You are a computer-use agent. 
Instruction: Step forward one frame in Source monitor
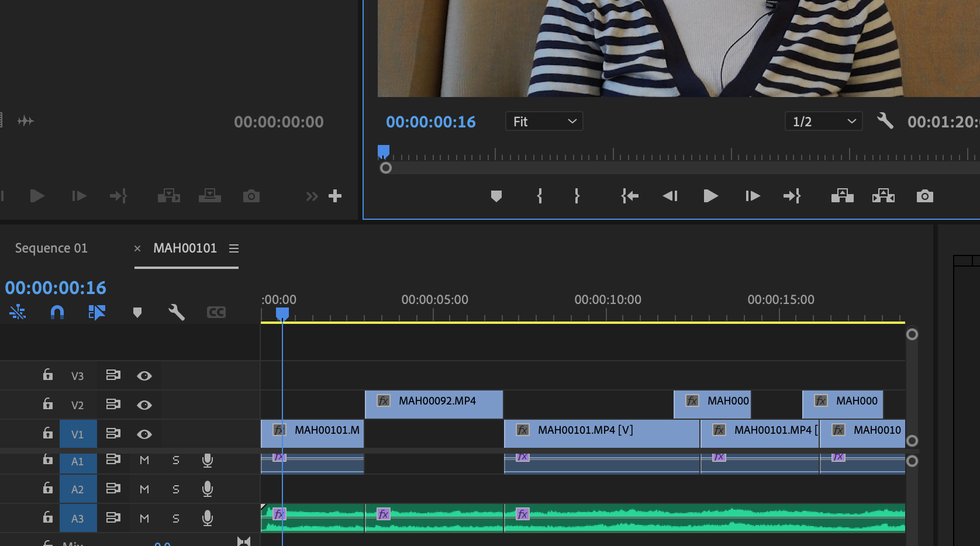pos(79,196)
